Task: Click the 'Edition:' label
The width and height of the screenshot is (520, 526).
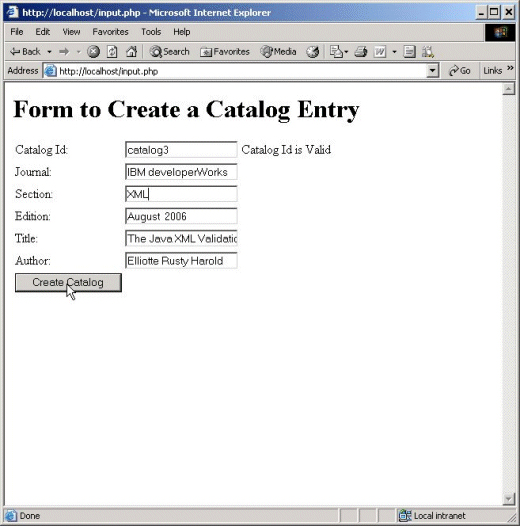Action: pos(33,216)
